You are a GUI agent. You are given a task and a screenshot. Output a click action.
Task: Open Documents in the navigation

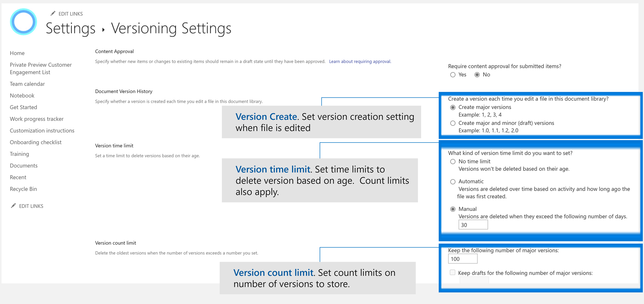tap(24, 166)
